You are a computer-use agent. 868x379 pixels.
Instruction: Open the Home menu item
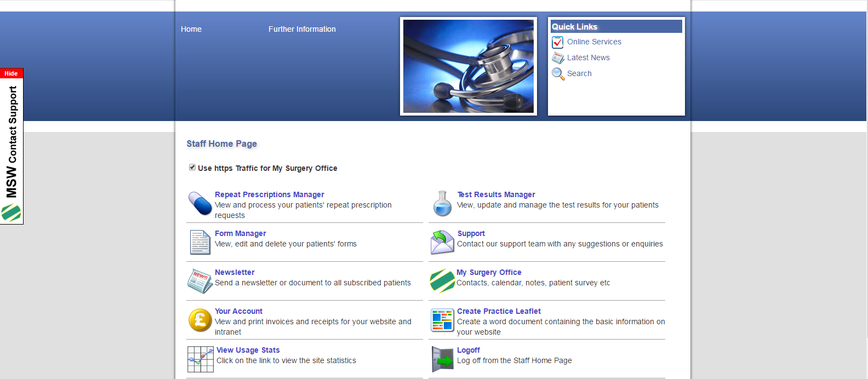pos(191,29)
